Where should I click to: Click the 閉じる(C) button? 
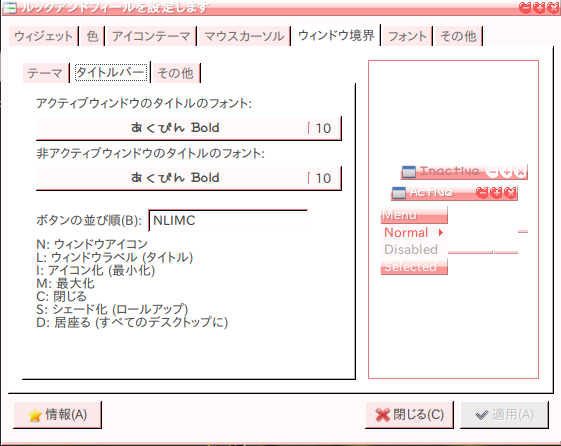[409, 415]
